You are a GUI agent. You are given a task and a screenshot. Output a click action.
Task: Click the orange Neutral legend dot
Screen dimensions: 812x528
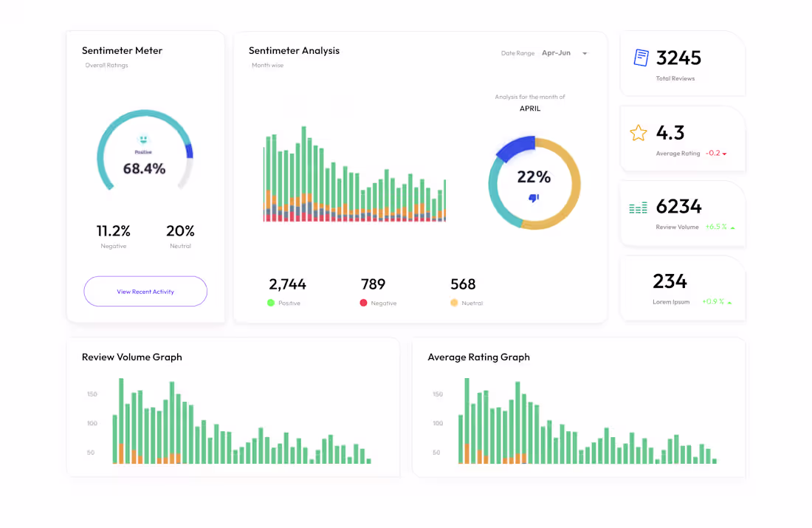tap(455, 303)
